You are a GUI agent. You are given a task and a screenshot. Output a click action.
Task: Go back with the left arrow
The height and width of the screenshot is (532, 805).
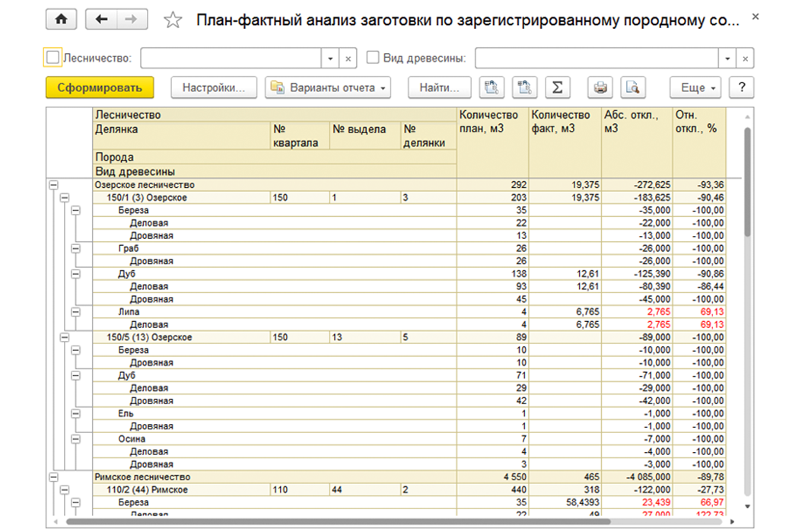[x=101, y=20]
